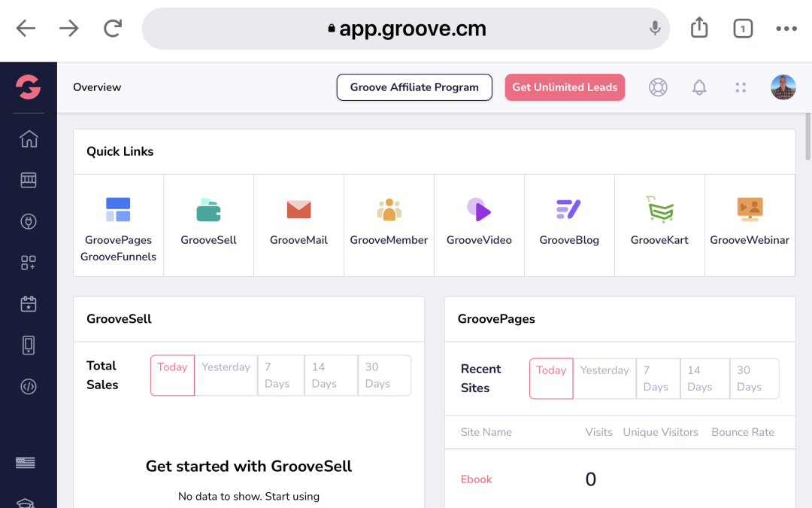Click the Bounce Rate column header

(x=743, y=432)
